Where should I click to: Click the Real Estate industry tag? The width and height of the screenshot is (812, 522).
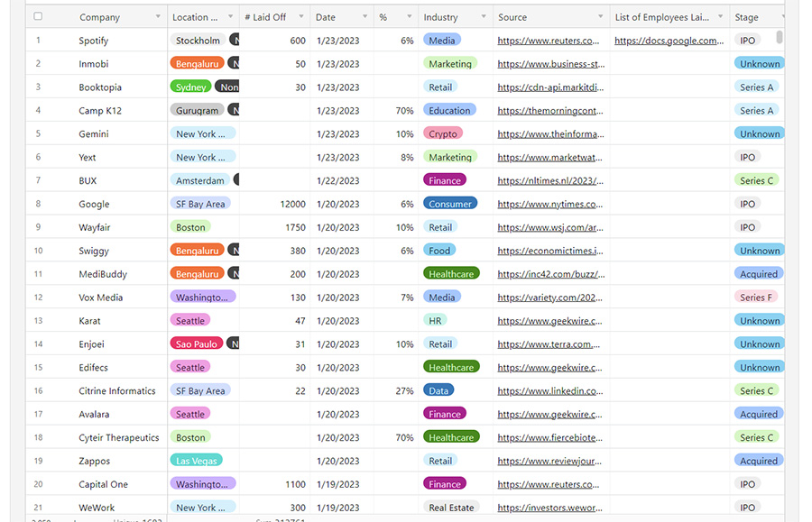(x=451, y=508)
